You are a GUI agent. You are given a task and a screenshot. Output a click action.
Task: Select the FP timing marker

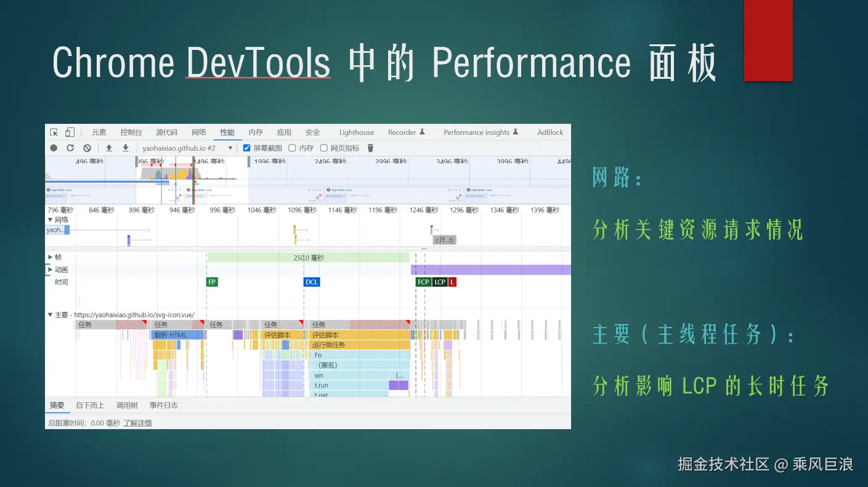[x=212, y=282]
